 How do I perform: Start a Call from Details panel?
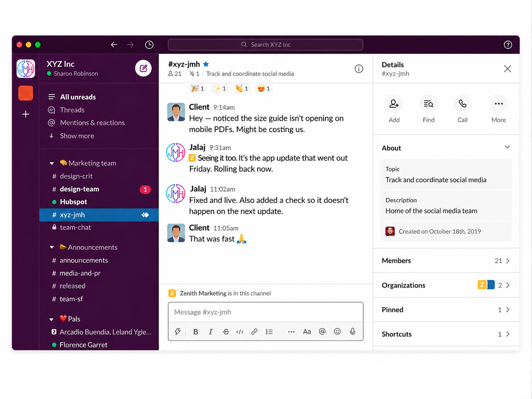click(463, 104)
